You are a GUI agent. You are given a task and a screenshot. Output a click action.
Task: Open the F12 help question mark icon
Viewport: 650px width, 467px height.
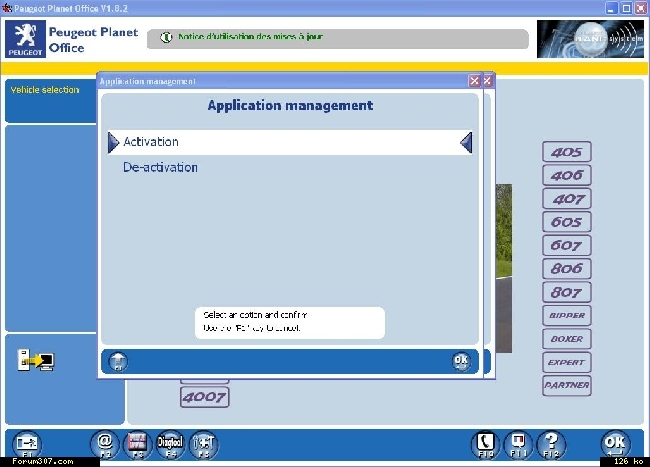[551, 444]
